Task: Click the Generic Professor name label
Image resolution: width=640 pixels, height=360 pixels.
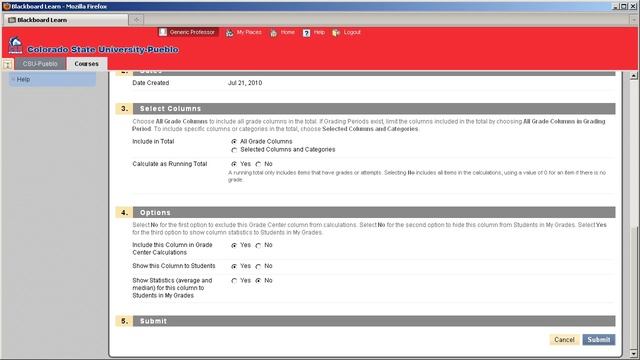Action: coord(192,32)
